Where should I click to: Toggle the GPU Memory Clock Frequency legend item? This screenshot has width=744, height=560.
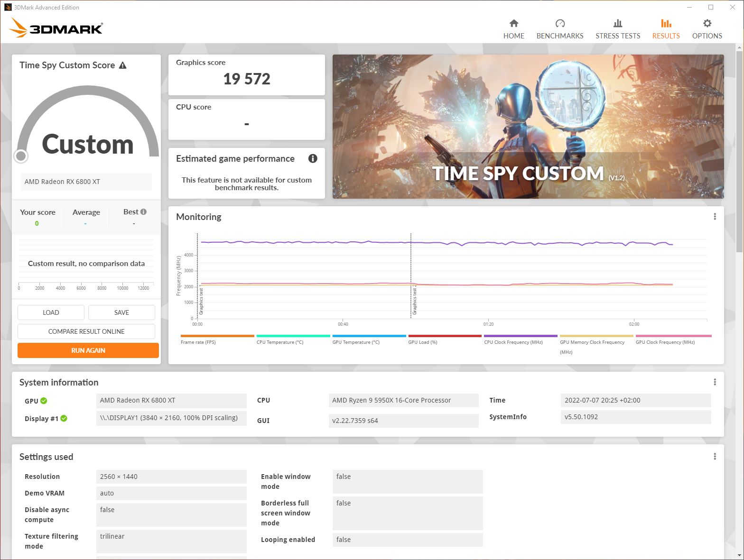pos(596,345)
